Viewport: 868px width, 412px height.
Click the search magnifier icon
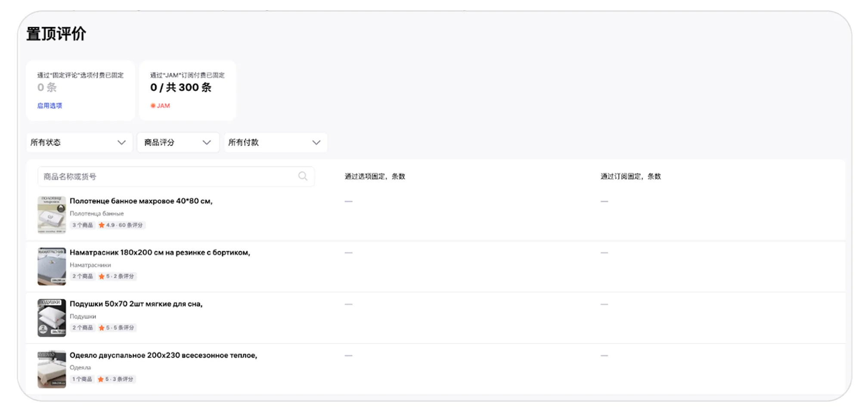click(303, 176)
